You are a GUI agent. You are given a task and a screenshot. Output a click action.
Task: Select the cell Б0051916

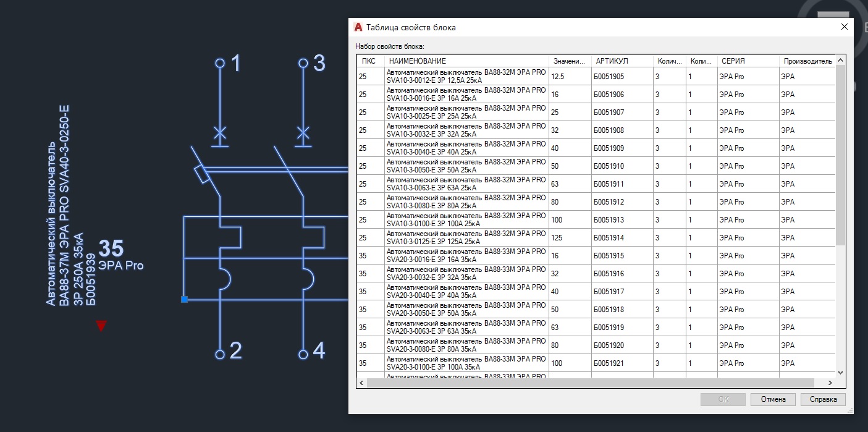click(622, 274)
